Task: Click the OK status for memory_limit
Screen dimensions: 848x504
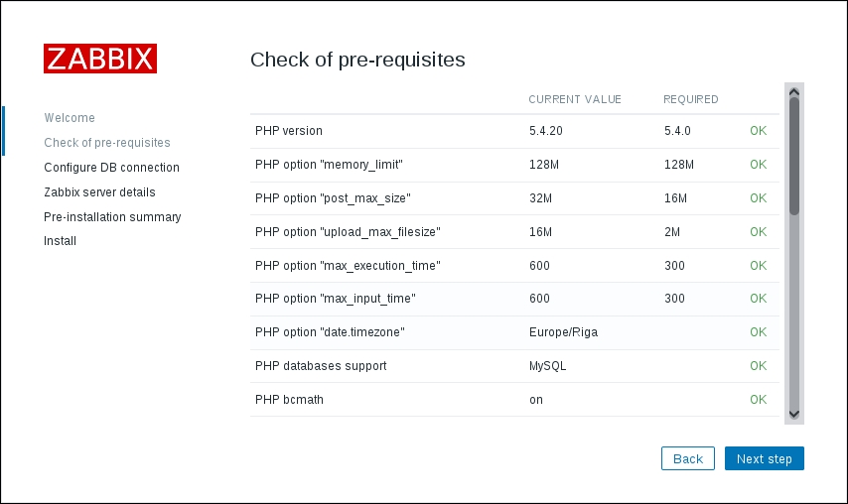Action: [758, 165]
